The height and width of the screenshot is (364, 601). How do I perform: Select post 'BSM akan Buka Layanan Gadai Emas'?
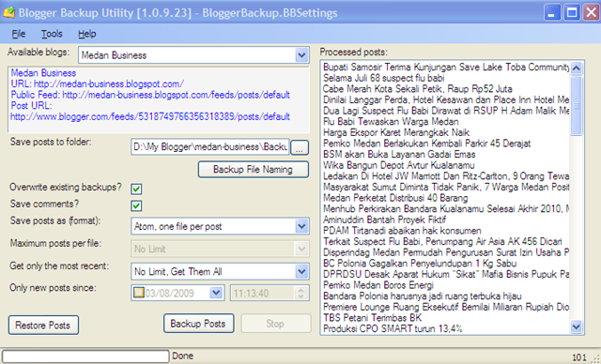[399, 154]
